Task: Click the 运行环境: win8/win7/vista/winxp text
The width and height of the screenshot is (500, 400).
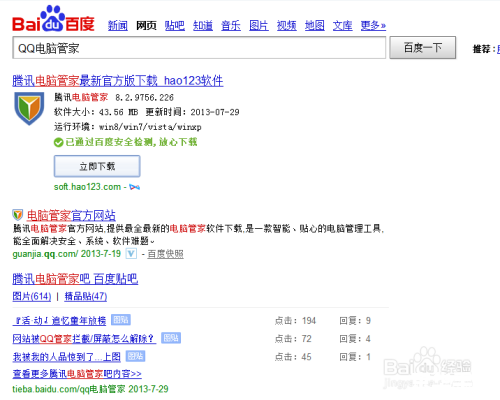Action: coord(128,127)
